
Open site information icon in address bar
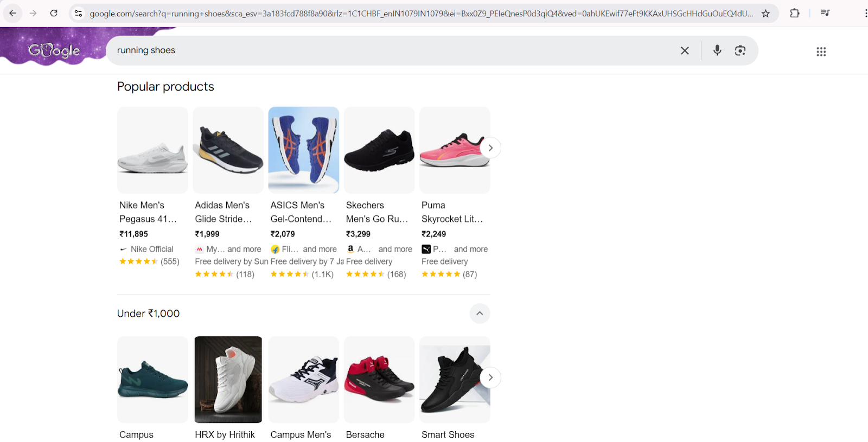pos(79,14)
